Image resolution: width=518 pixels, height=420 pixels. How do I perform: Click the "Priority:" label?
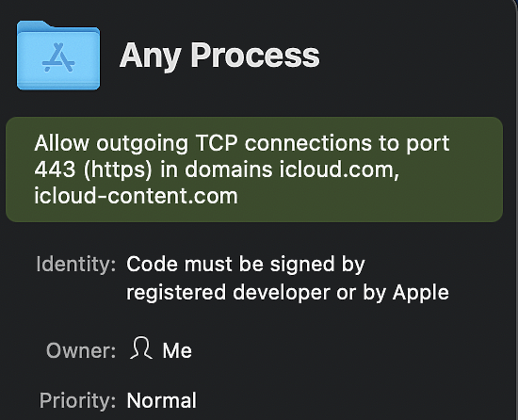click(77, 400)
